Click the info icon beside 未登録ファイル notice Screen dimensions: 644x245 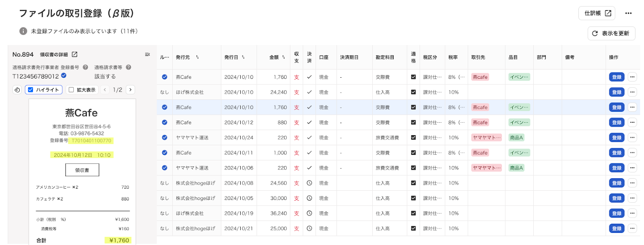[x=23, y=31]
